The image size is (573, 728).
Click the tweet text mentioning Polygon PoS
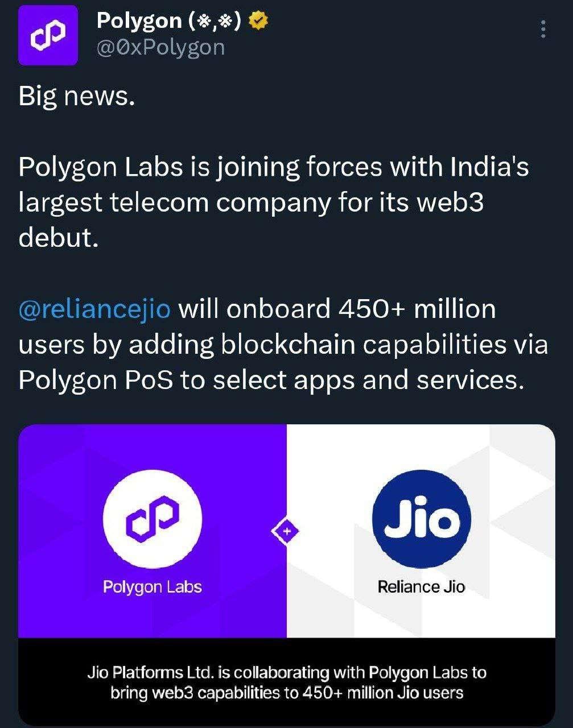pos(270,380)
